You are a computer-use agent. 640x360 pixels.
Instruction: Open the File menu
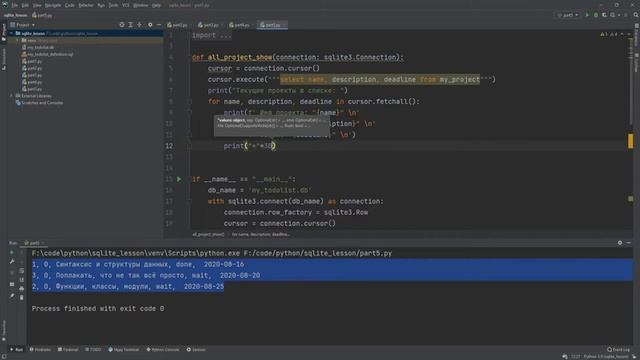pos(15,5)
